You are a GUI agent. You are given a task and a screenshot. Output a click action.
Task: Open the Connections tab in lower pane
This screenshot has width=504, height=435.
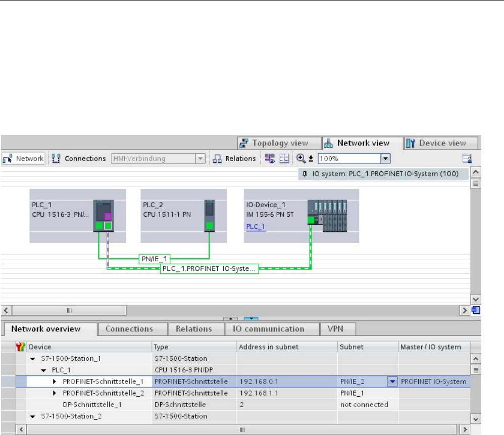(132, 329)
